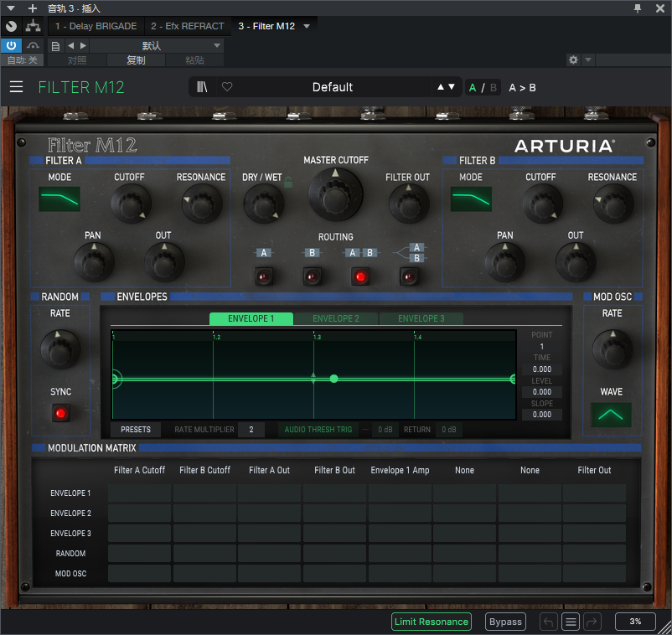Click the automation mode arc icon
This screenshot has width=672, height=635.
coord(33,45)
